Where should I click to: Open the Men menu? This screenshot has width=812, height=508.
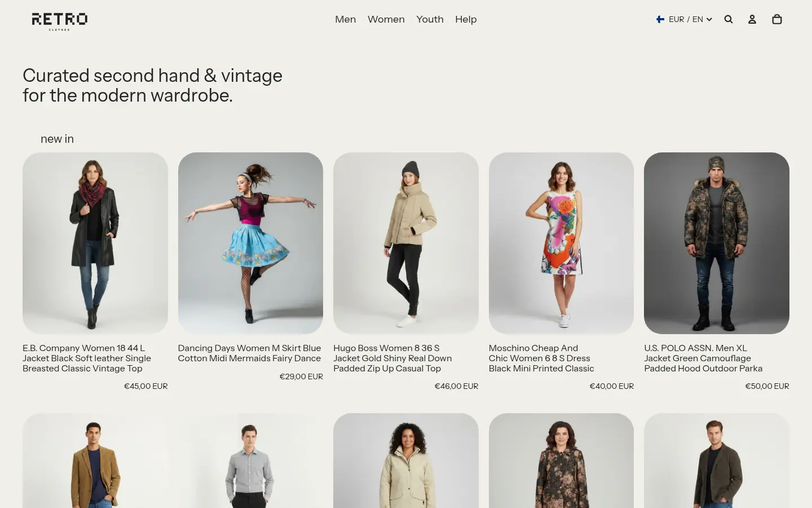[x=345, y=19]
